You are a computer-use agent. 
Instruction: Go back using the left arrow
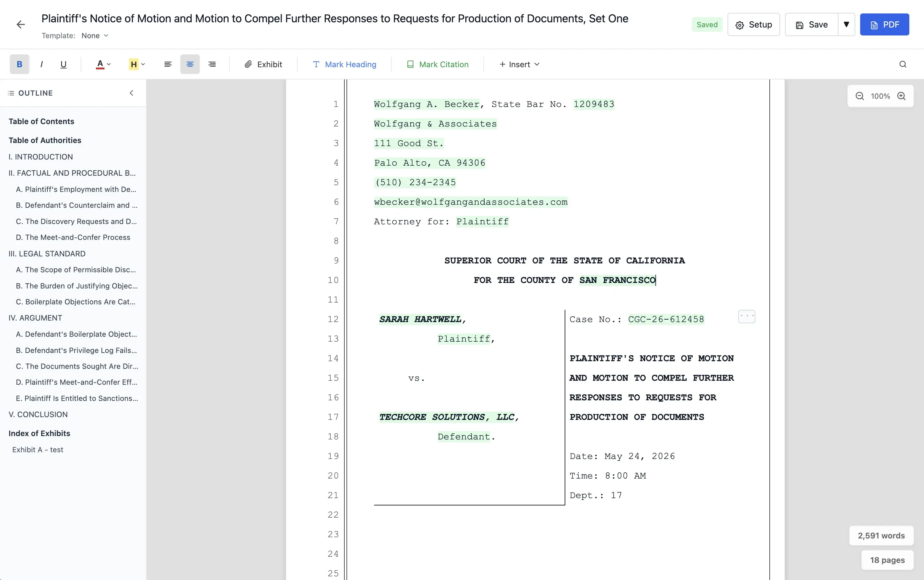21,24
